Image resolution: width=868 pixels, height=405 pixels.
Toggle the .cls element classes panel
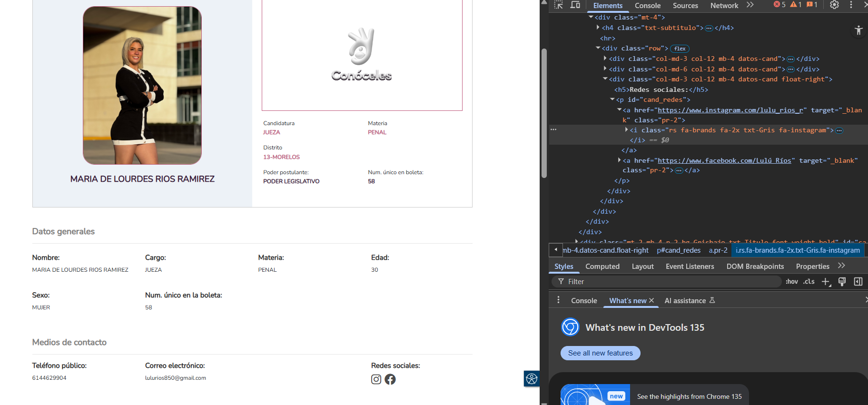(809, 282)
